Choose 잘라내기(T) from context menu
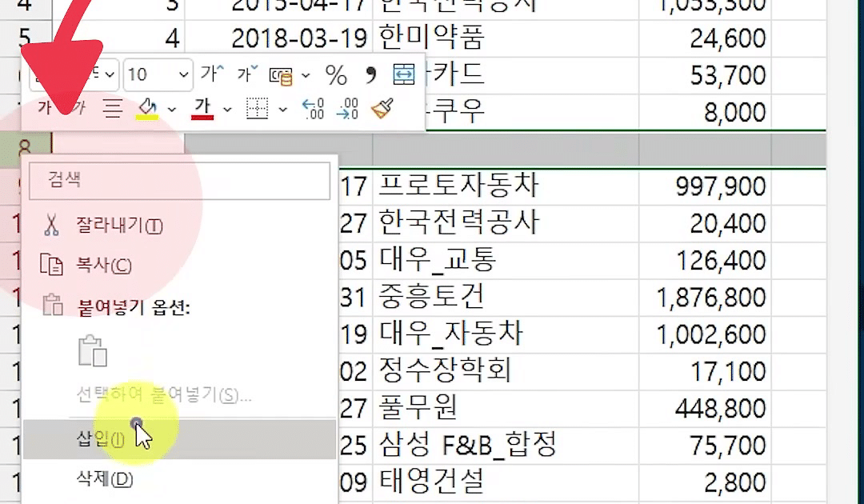This screenshot has height=504, width=864. click(178, 226)
